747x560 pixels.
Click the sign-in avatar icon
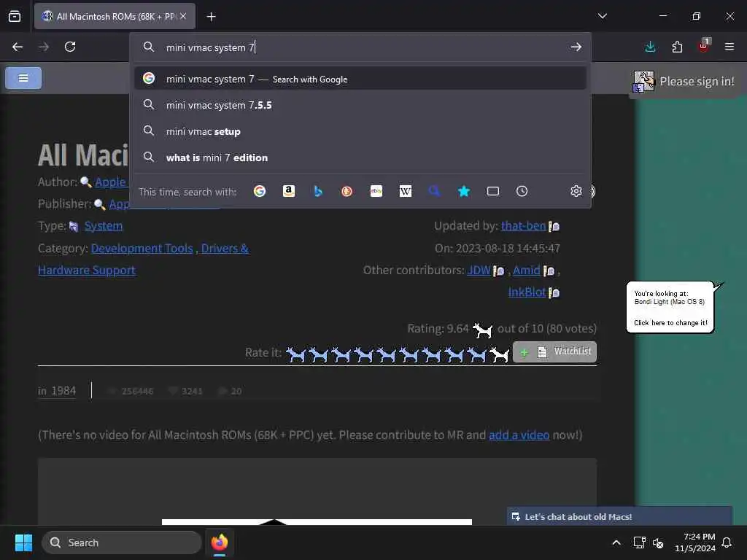pyautogui.click(x=643, y=82)
